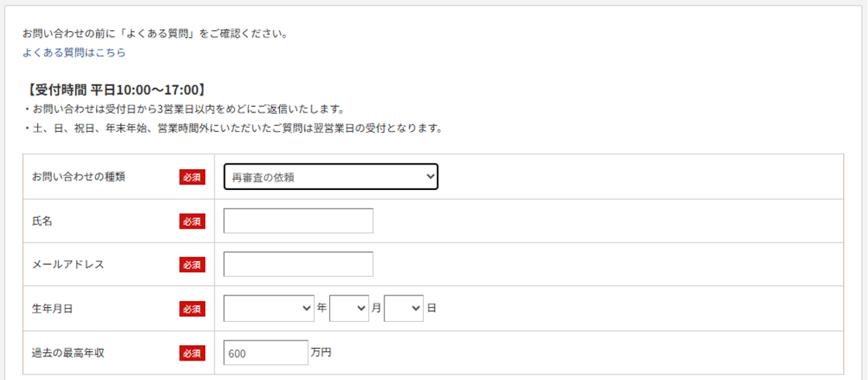Click the 必須 badge in the メールアドレス row

(x=192, y=264)
